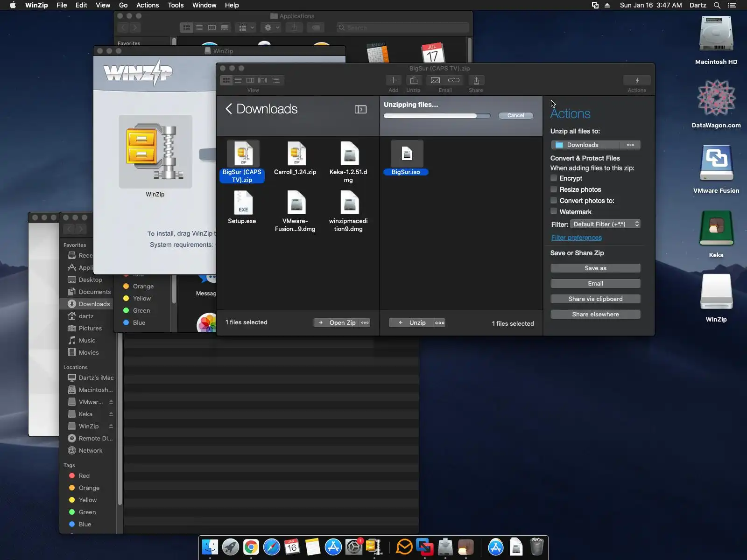Cancel the unzipping operation
The height and width of the screenshot is (560, 747).
pyautogui.click(x=515, y=115)
